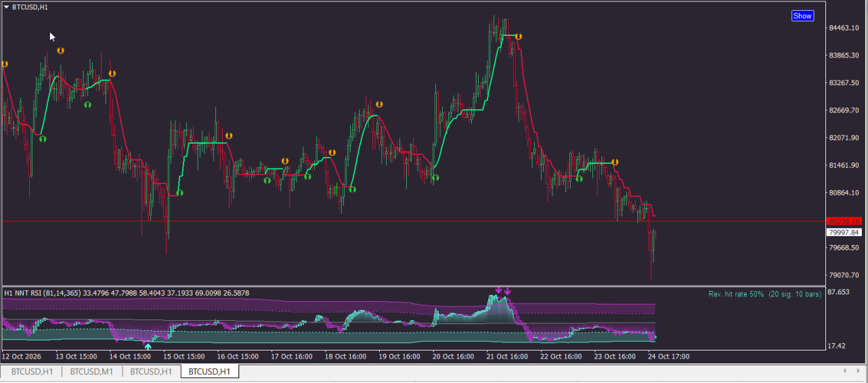Click the orange marker at the chart's left edge
The height and width of the screenshot is (383, 868).
(x=4, y=64)
